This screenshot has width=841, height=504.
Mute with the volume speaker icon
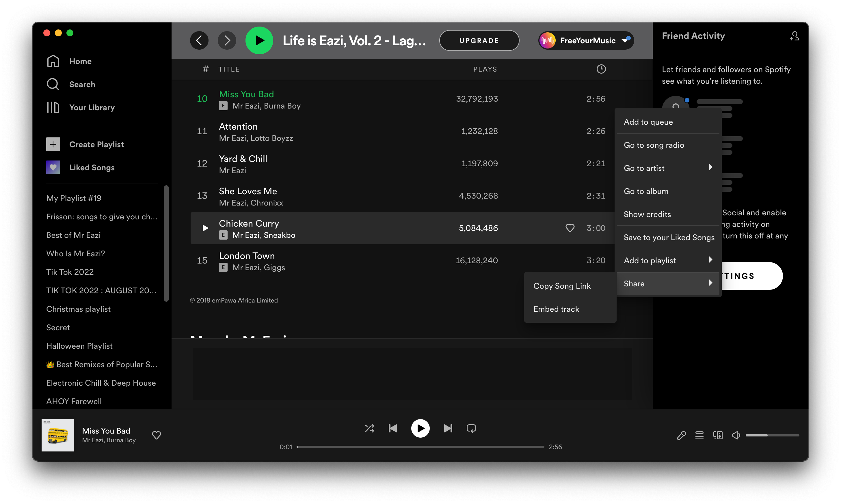(x=736, y=435)
